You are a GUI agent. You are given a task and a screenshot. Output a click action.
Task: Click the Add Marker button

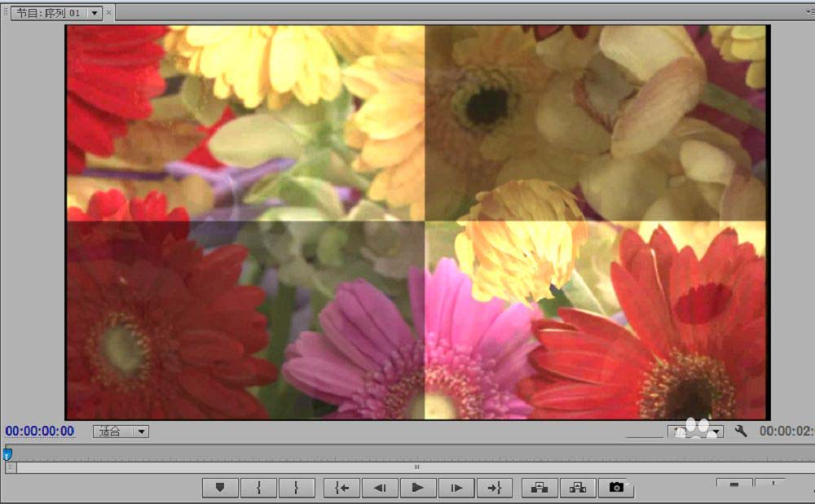(x=220, y=487)
